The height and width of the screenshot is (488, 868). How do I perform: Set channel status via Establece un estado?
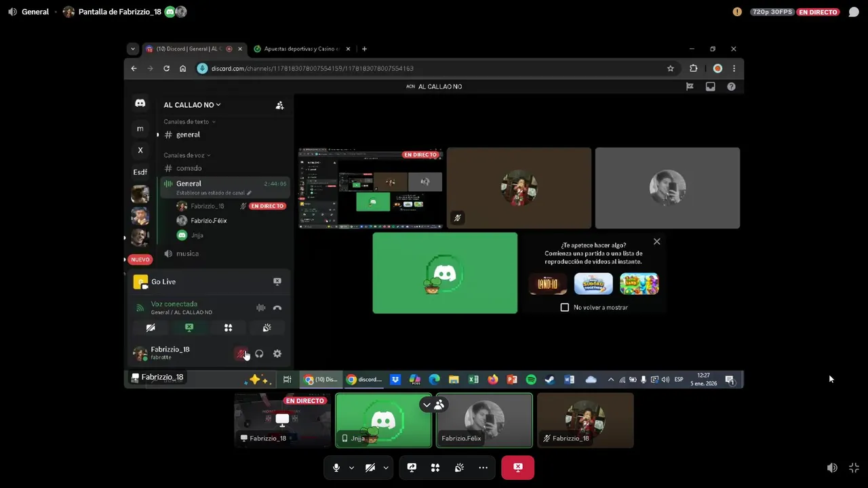pyautogui.click(x=214, y=192)
